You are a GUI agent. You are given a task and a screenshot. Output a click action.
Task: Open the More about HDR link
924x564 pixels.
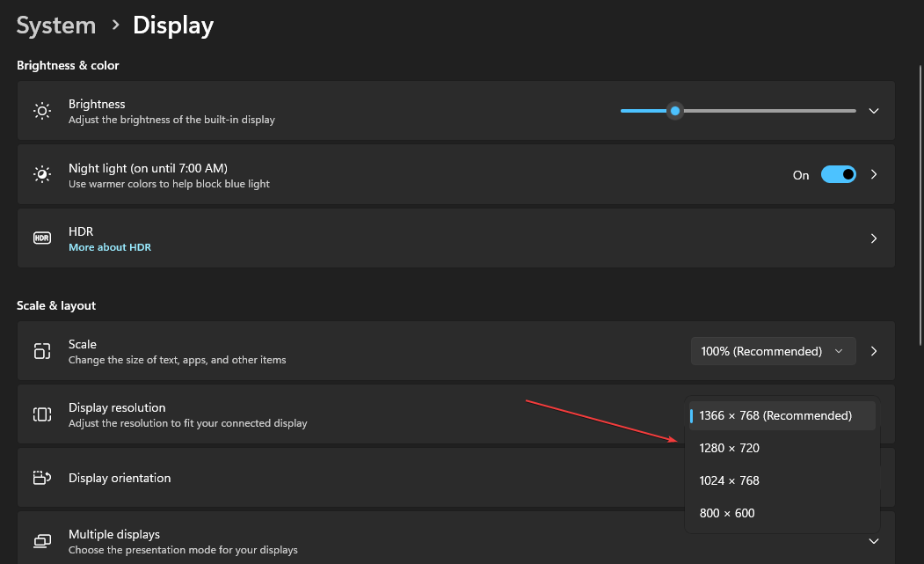[110, 246]
